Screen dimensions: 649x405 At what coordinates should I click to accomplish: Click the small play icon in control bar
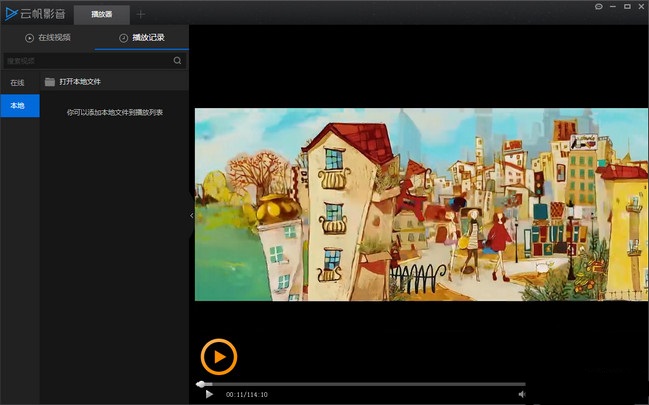[209, 394]
